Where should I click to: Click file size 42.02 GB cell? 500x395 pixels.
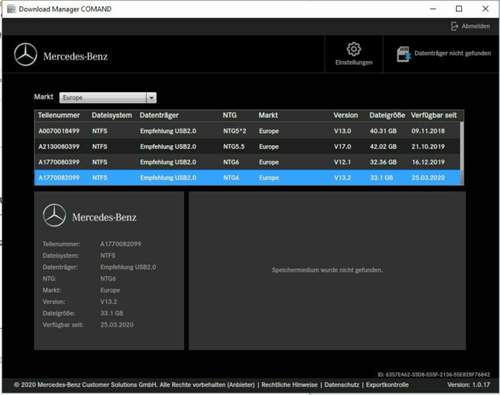coord(383,147)
